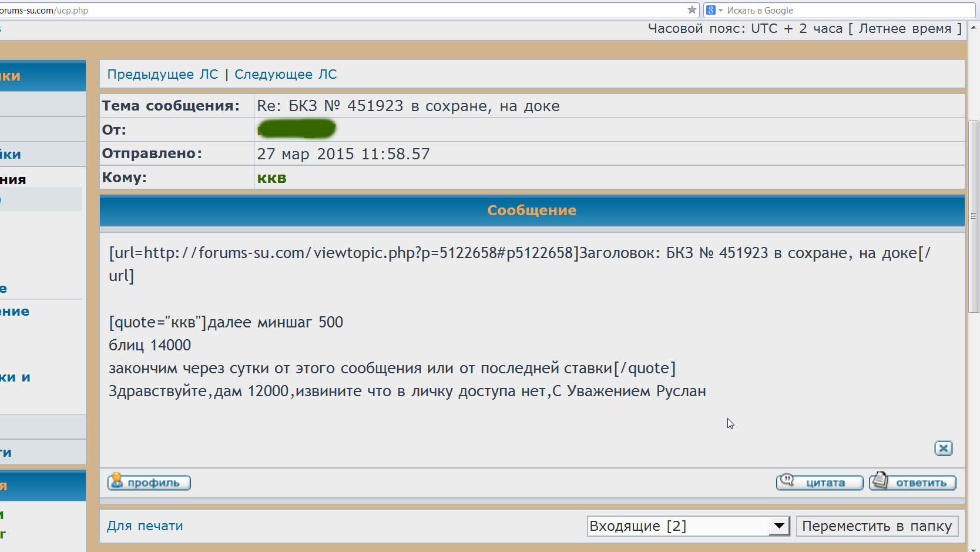Open the Для печати print view
980x552 pixels.
[145, 526]
